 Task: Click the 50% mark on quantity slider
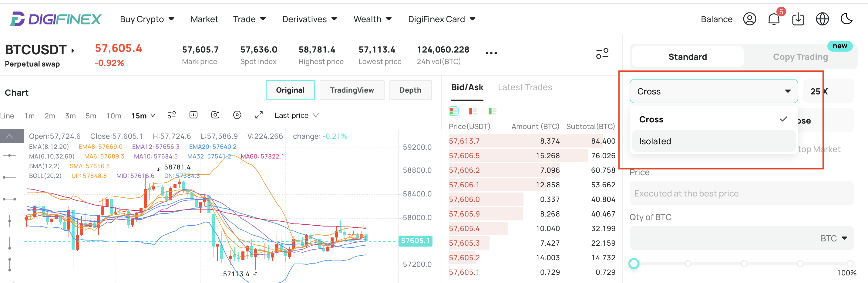[x=744, y=264]
